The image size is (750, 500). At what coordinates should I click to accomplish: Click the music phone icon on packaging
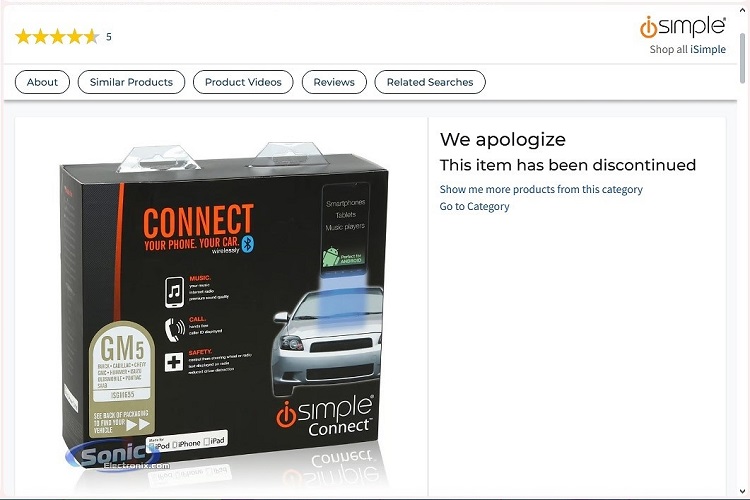pyautogui.click(x=174, y=291)
